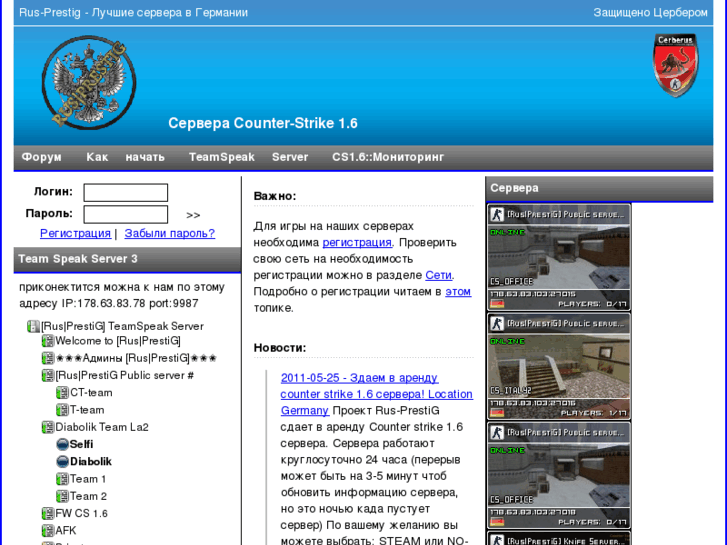The height and width of the screenshot is (545, 727).
Task: Open the Регистрация link under login
Action: (75, 233)
